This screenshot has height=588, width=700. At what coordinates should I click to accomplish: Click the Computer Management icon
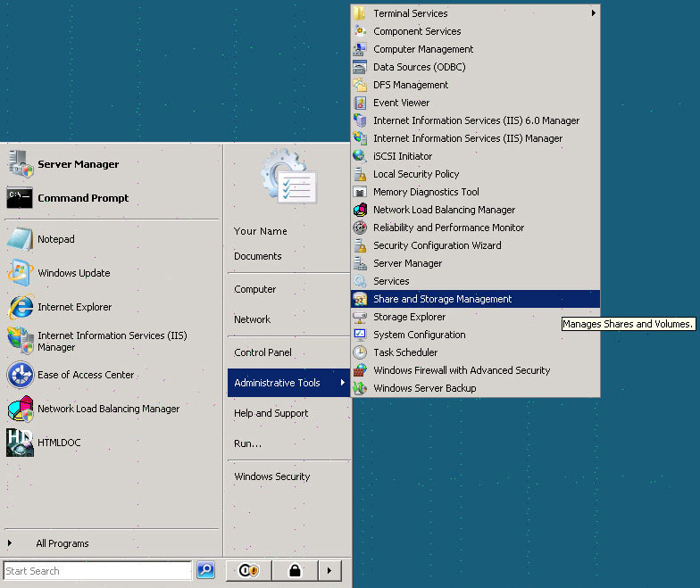coord(360,49)
